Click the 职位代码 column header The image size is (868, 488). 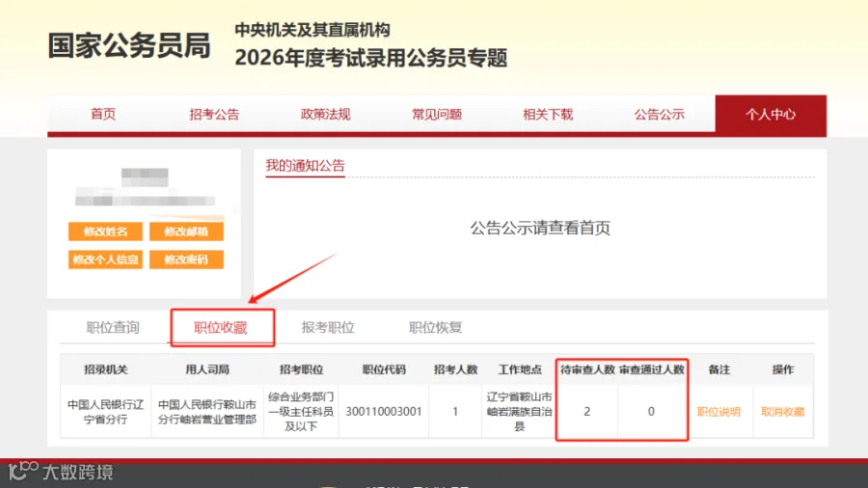click(384, 369)
